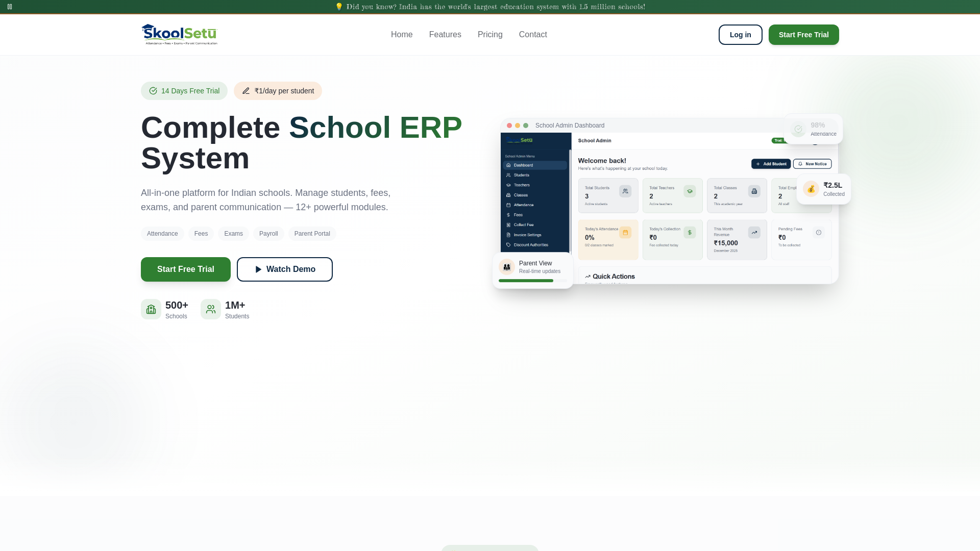The height and width of the screenshot is (551, 980).
Task: Click Add Student in the dashboard preview
Action: pyautogui.click(x=771, y=164)
